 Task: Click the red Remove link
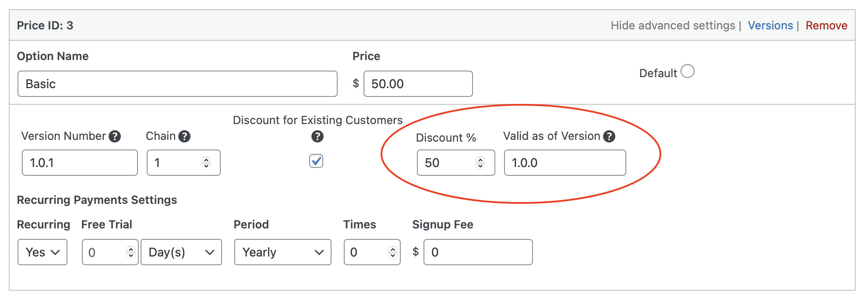[826, 25]
